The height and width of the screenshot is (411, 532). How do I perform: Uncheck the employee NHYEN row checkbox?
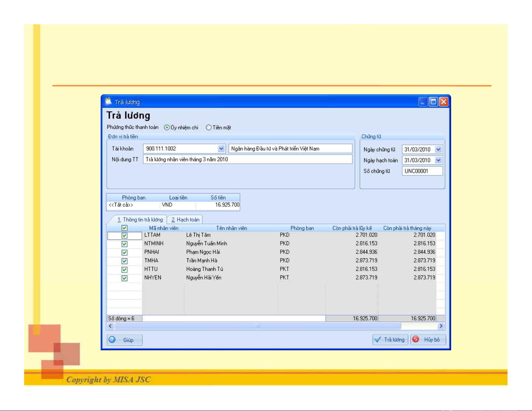[x=125, y=278]
